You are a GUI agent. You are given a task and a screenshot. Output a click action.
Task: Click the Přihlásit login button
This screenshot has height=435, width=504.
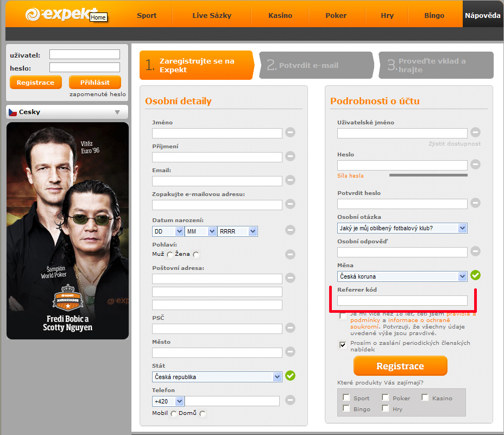click(x=95, y=83)
